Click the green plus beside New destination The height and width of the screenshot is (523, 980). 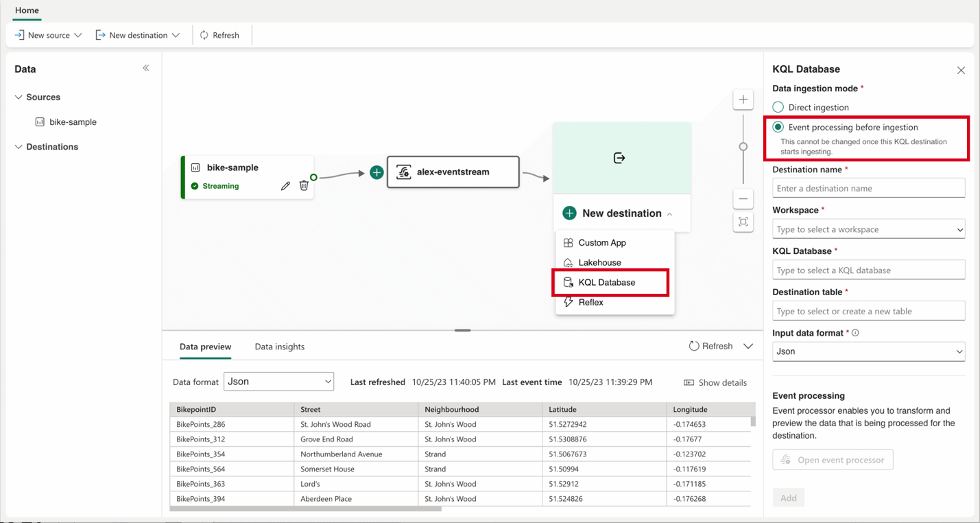pyautogui.click(x=569, y=213)
